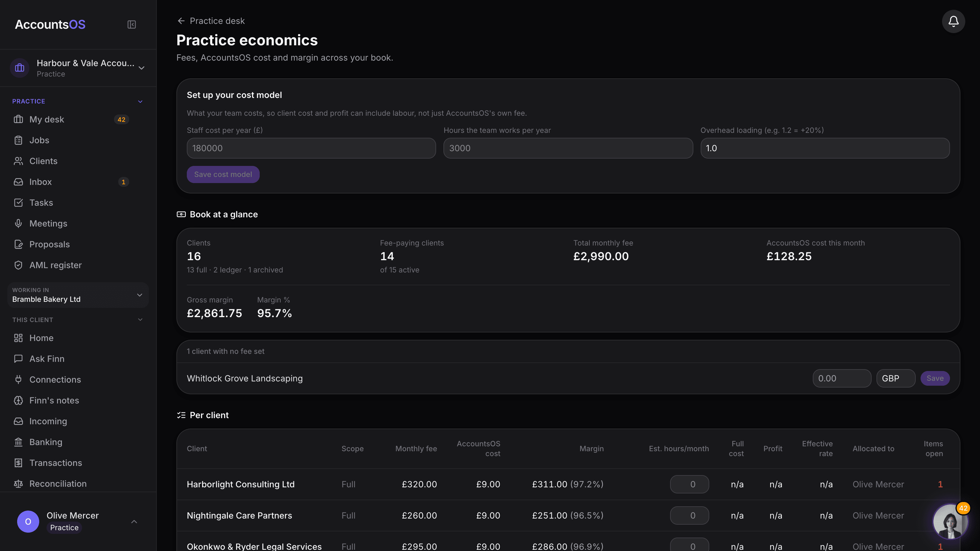The width and height of the screenshot is (980, 551).
Task: Open the AML register shield icon
Action: coord(18,265)
